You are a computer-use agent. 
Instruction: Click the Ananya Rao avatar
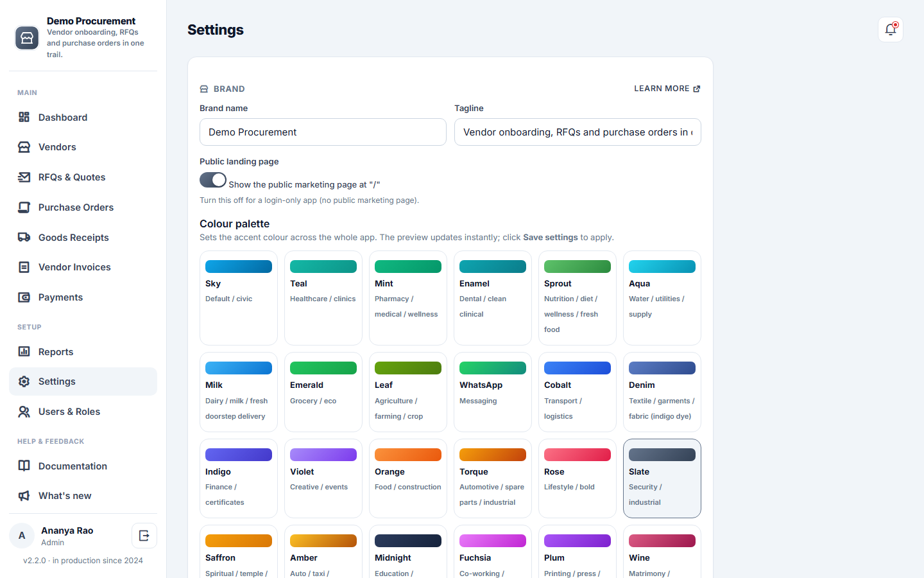tap(22, 536)
